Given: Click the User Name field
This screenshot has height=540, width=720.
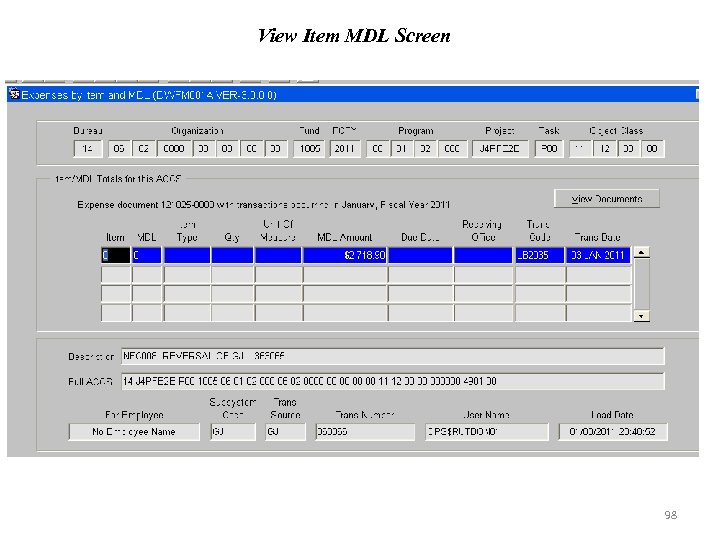Looking at the screenshot, I should click(487, 432).
